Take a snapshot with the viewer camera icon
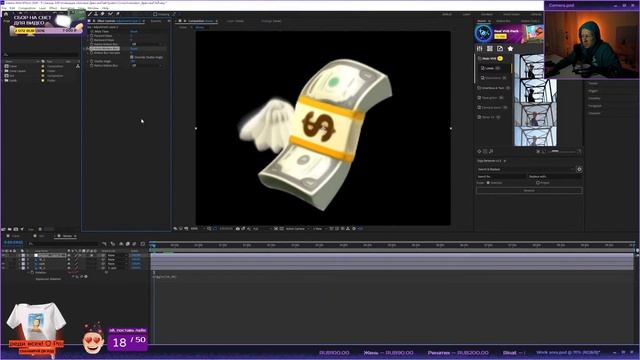 (238, 229)
